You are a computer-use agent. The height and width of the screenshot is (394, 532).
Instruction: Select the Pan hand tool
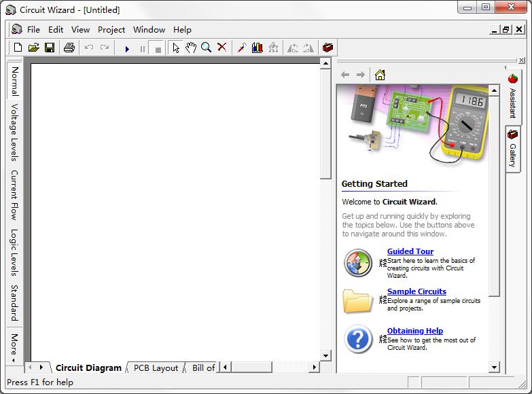tap(191, 48)
